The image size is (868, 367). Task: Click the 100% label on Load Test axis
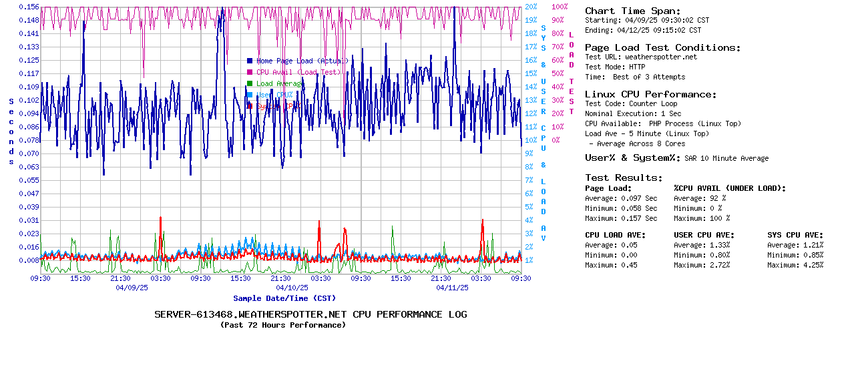[x=560, y=7]
